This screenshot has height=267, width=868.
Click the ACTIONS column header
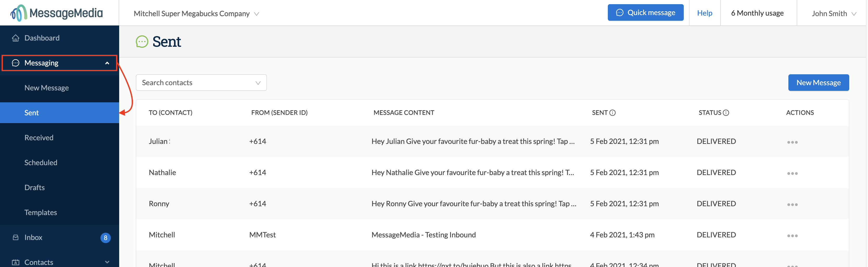[x=800, y=113]
